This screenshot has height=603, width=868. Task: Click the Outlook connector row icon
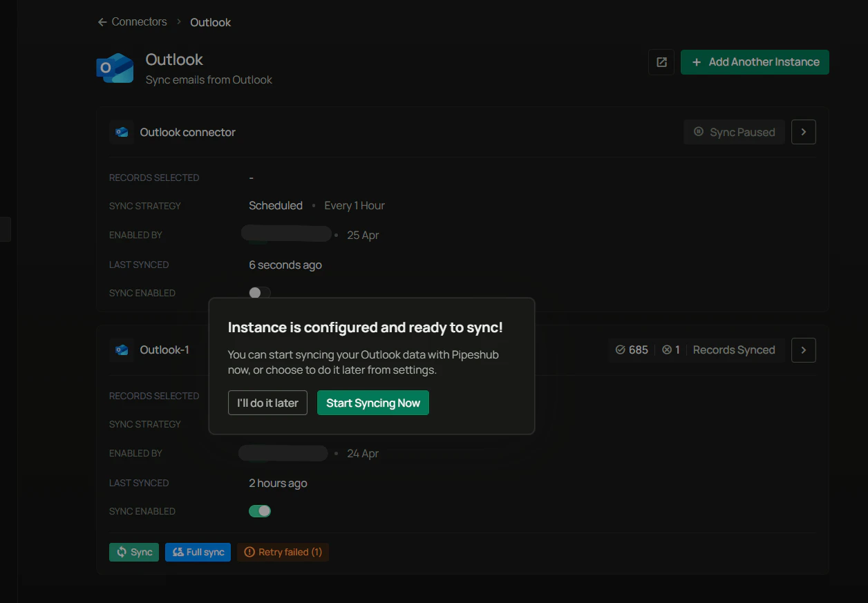122,132
